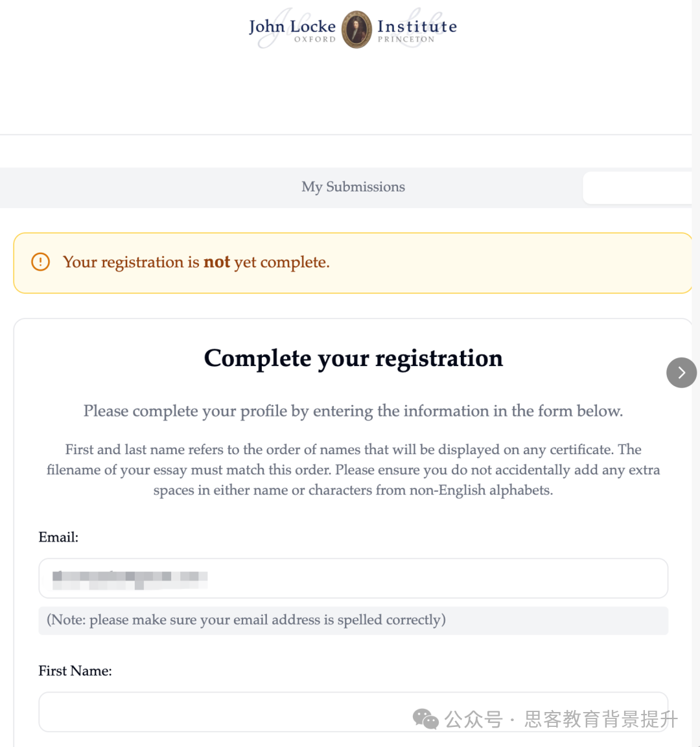Click the "First Name:" field label
The height and width of the screenshot is (747, 700).
(x=75, y=671)
